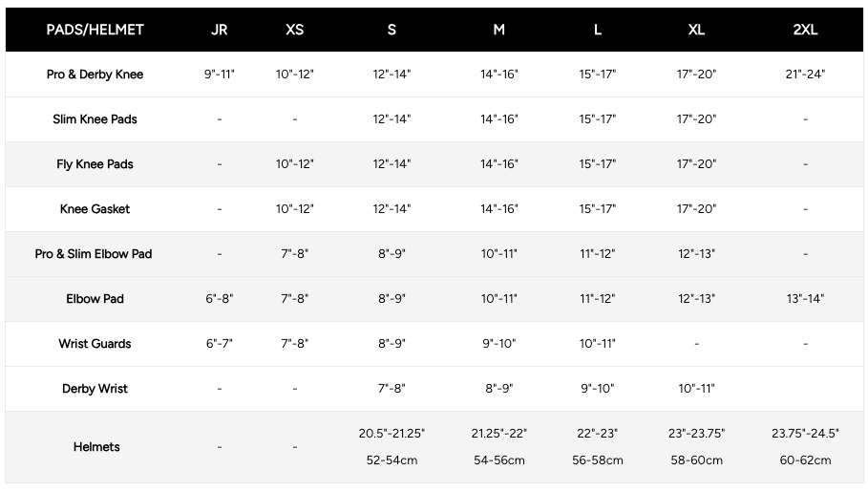
Task: Select the Pro & Derby Knee row label
Action: [x=95, y=75]
